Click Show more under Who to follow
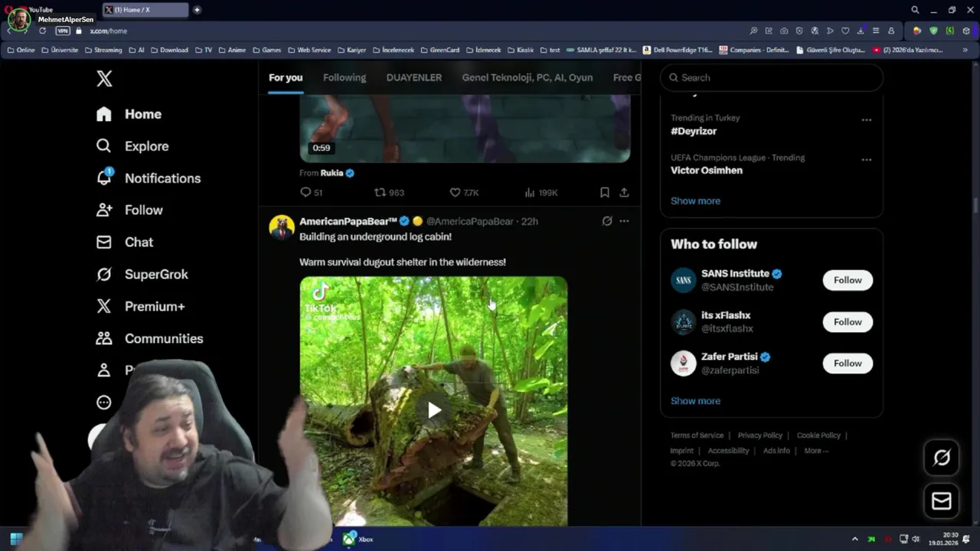The width and height of the screenshot is (980, 551). coord(695,401)
